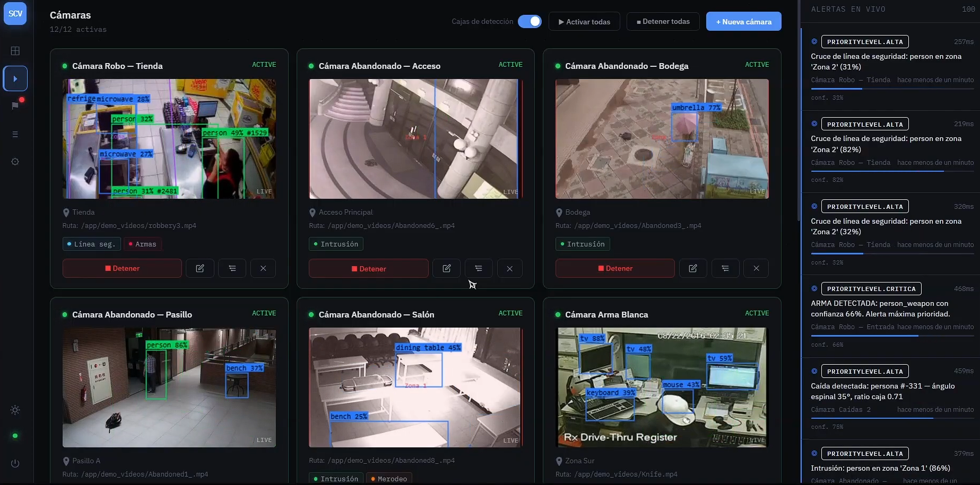Stop the Cámara Abandonado — Acceso feed
Screen dimensions: 980x485
[369, 268]
